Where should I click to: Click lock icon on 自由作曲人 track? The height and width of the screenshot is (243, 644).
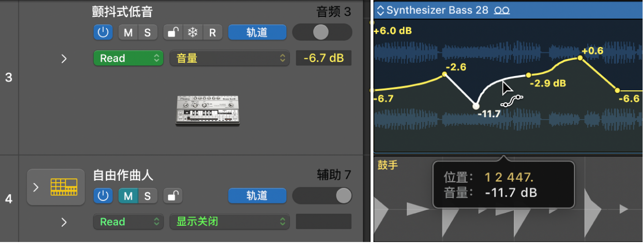tap(173, 196)
